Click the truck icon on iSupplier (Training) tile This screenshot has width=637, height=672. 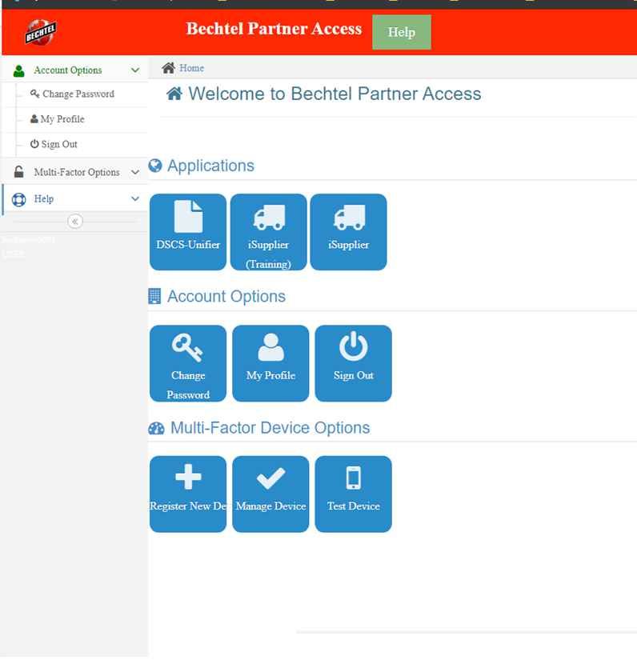tap(269, 217)
